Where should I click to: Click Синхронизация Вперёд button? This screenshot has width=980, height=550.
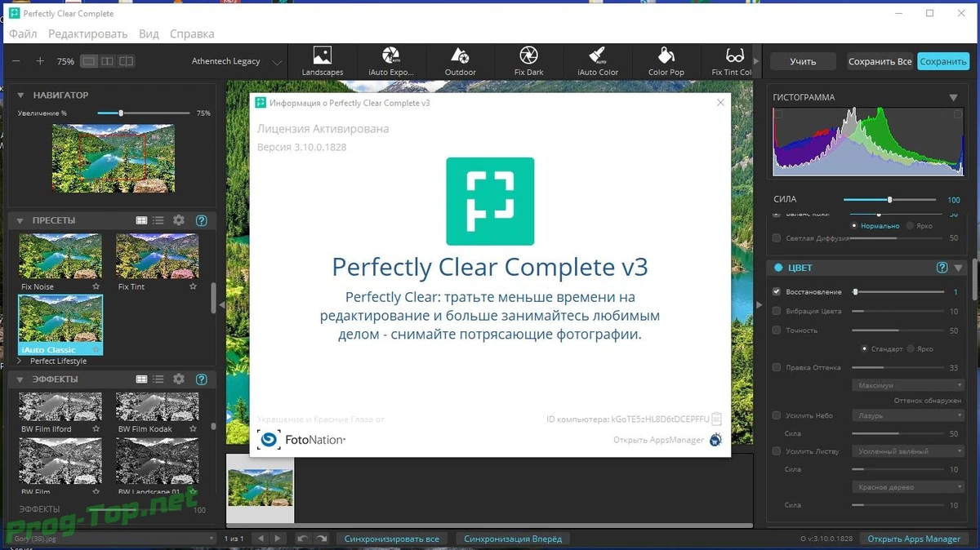click(x=513, y=539)
